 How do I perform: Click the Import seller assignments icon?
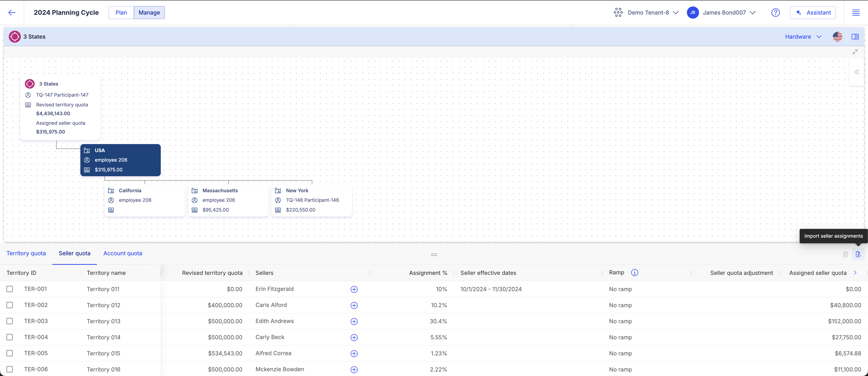click(x=858, y=254)
